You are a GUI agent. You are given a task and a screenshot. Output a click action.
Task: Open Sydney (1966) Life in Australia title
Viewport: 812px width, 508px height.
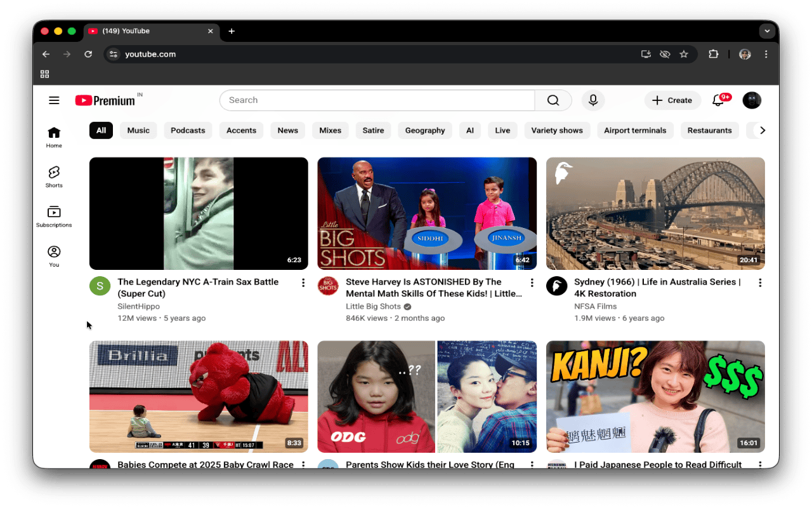[x=657, y=288]
